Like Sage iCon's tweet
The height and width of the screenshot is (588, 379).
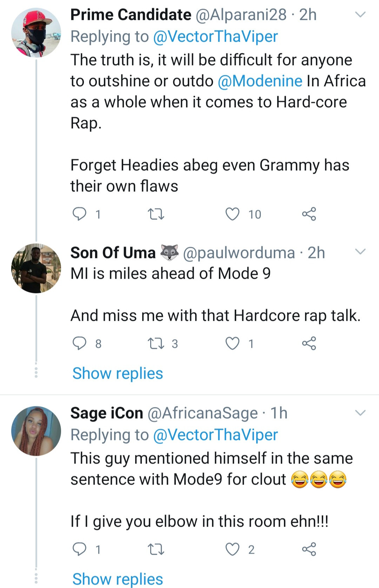click(x=232, y=549)
